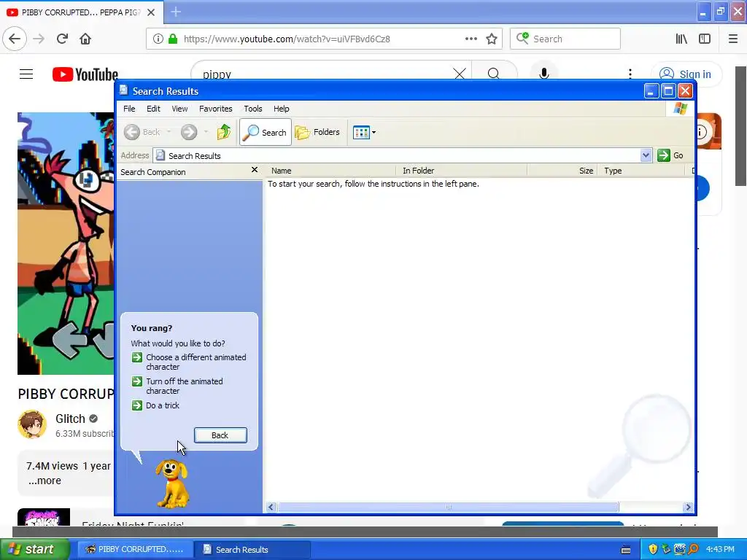Expand Forward history dropdown arrow
Image resolution: width=747 pixels, height=560 pixels.
pyautogui.click(x=206, y=132)
